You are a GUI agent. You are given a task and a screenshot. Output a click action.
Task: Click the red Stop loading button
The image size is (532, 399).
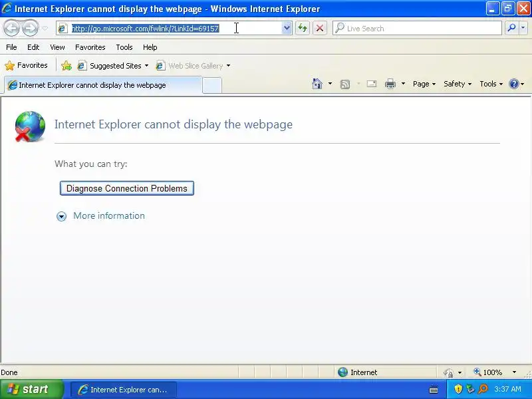point(320,28)
